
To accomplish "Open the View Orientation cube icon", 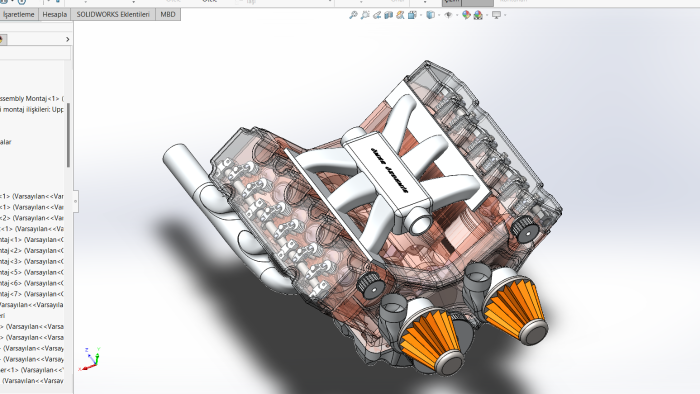I will point(412,15).
